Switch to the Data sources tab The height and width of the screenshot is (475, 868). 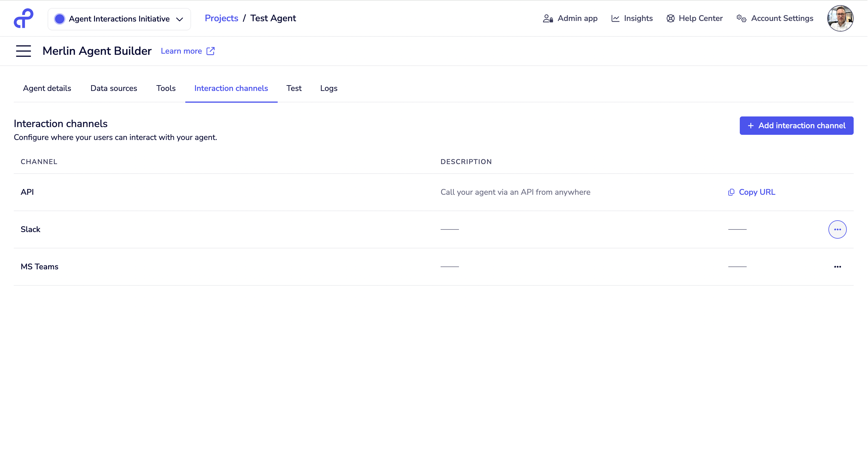coord(114,88)
